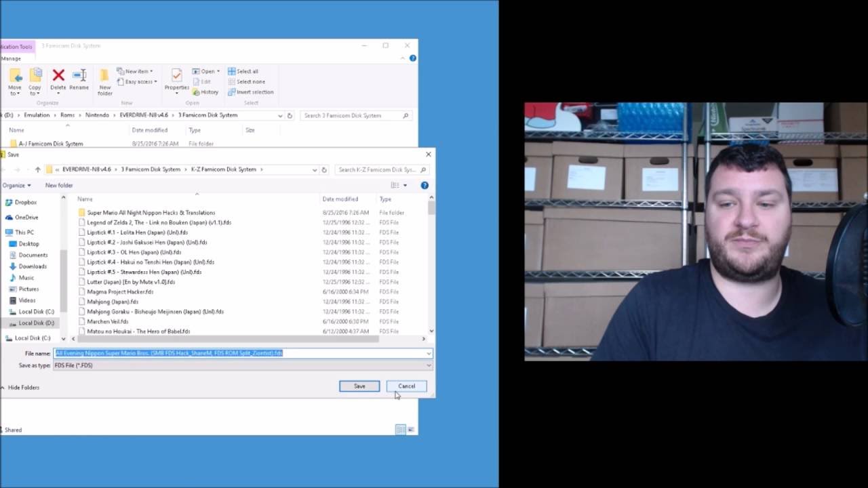
Task: Click Roms in the Explorer breadcrumb
Action: coord(67,115)
